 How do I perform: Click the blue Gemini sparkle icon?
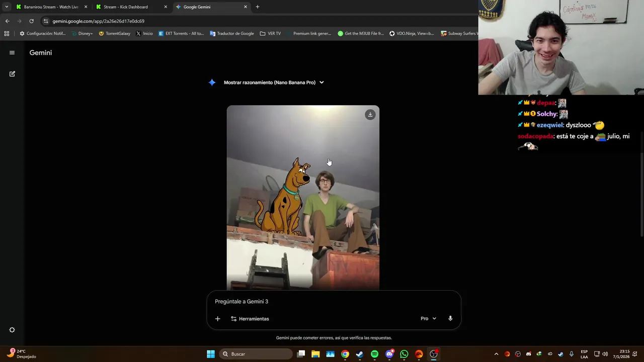coord(212,82)
